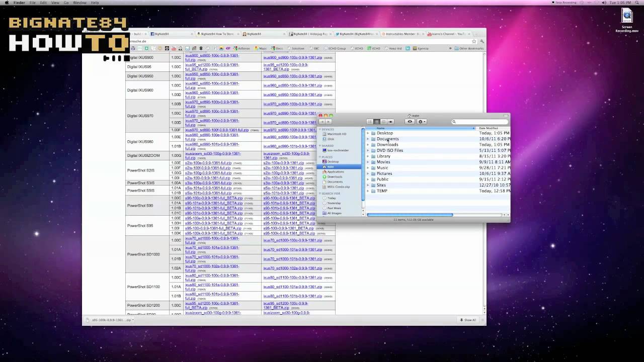Switch Finder to Cover Flow view
The image size is (644, 362).
390,122
